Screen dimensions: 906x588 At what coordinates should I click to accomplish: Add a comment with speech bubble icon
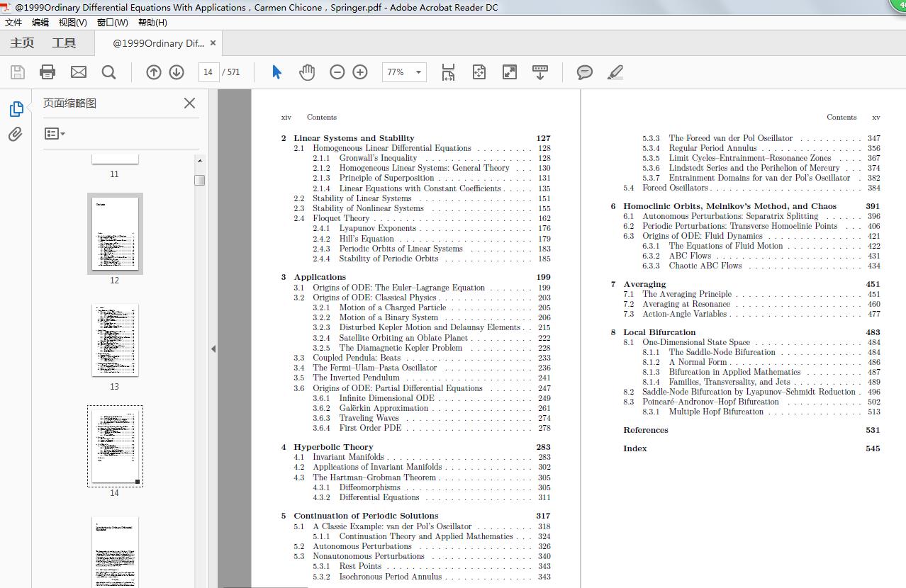click(585, 72)
